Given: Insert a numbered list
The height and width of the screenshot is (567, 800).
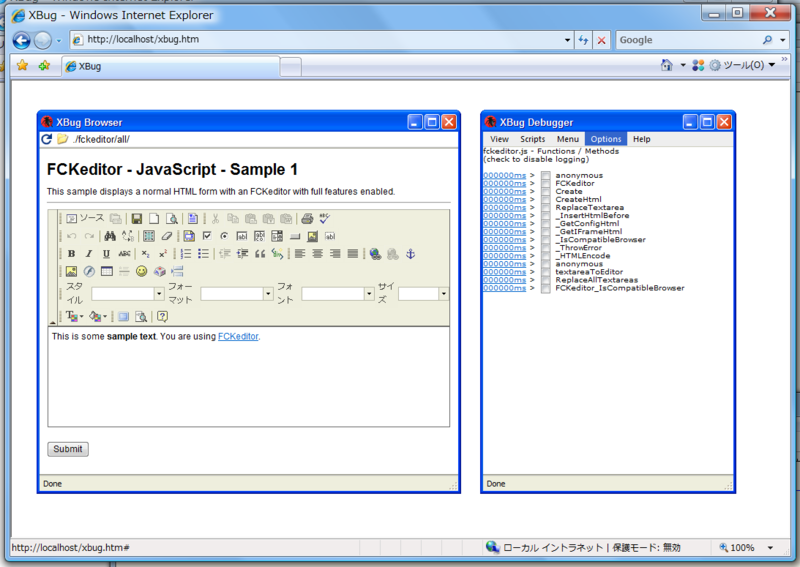Looking at the screenshot, I should pyautogui.click(x=186, y=254).
